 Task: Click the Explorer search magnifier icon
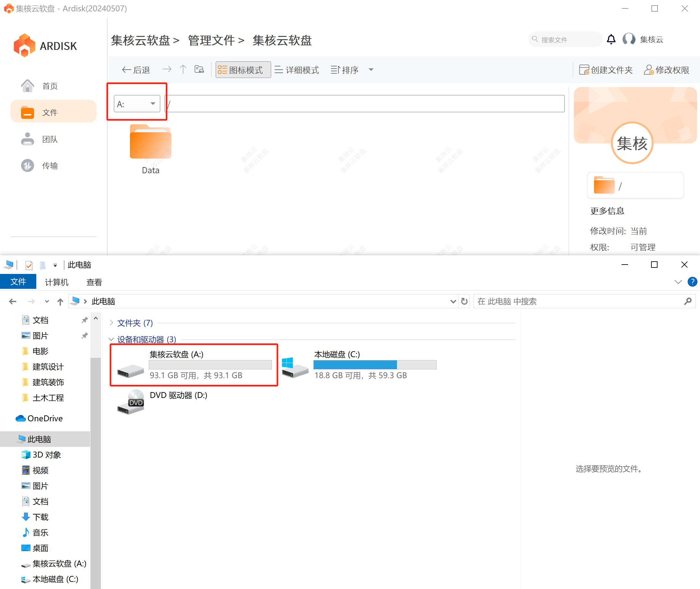(x=688, y=301)
